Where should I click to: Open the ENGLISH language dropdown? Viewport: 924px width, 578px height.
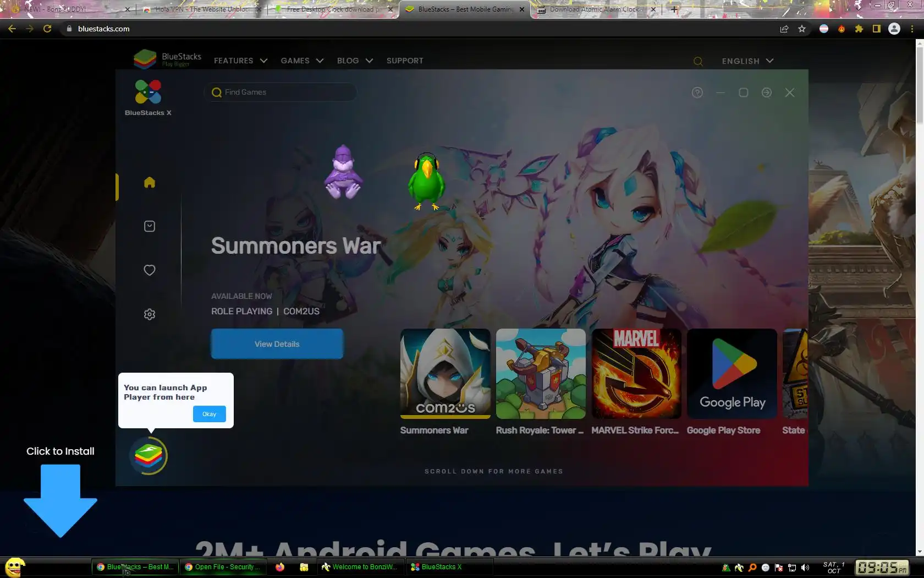click(x=747, y=61)
